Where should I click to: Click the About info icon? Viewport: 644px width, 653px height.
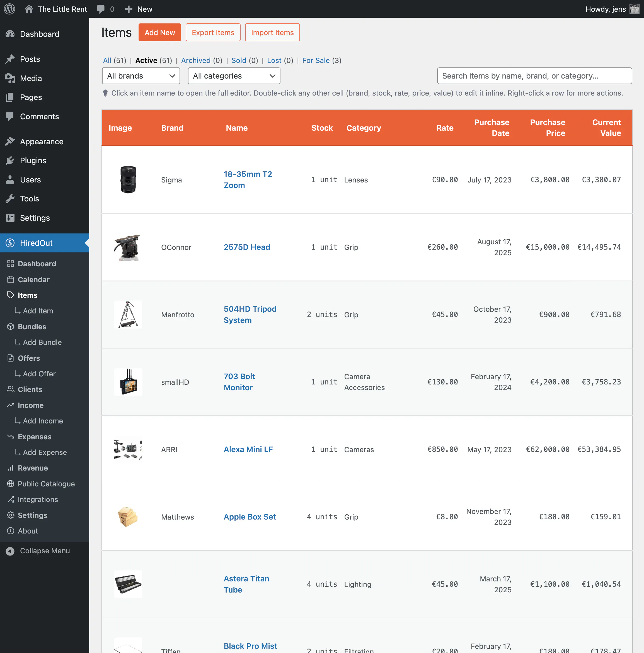pos(11,531)
